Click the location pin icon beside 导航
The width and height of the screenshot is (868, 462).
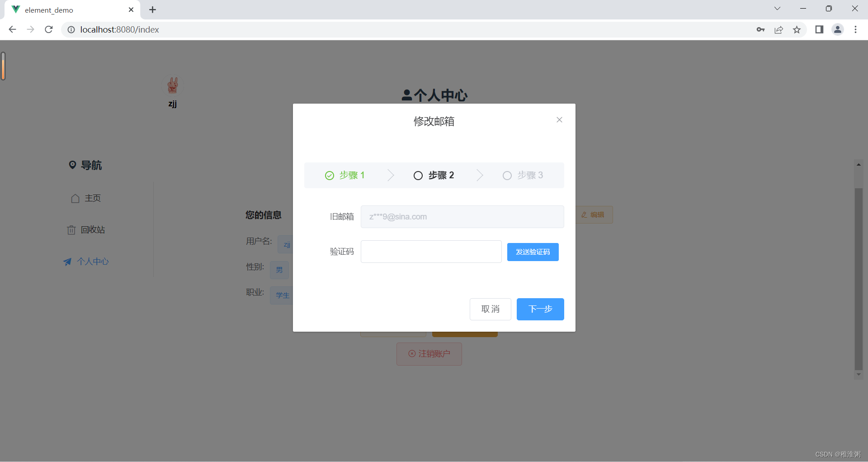click(73, 165)
